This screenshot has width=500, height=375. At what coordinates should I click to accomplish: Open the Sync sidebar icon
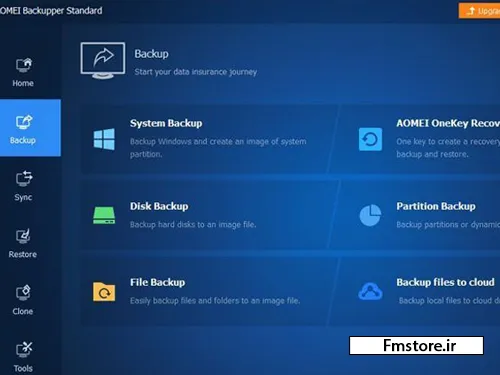click(24, 179)
